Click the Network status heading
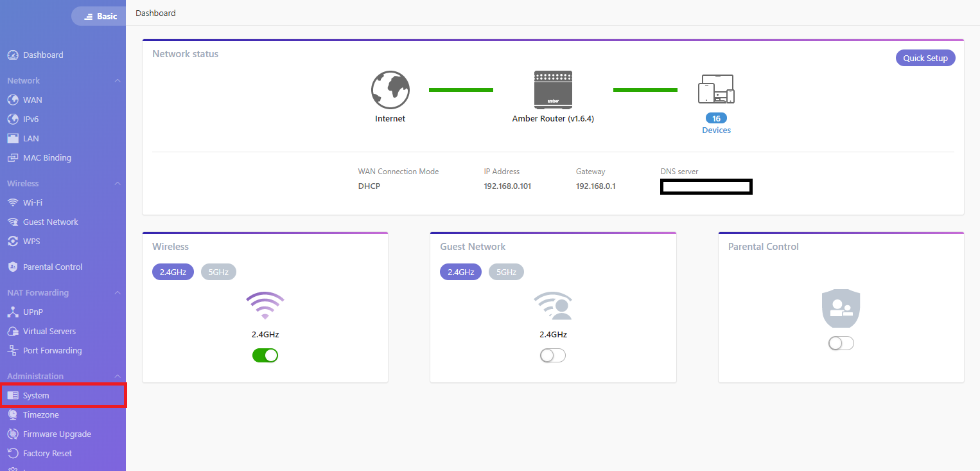The image size is (980, 471). [186, 54]
